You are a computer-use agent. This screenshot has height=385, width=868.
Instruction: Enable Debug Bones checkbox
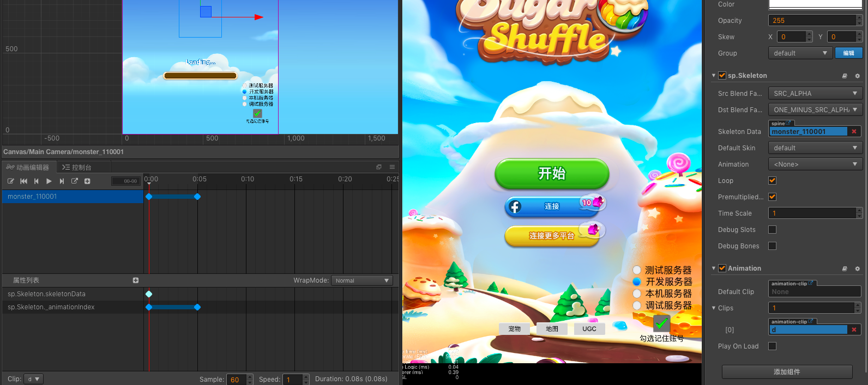click(772, 246)
